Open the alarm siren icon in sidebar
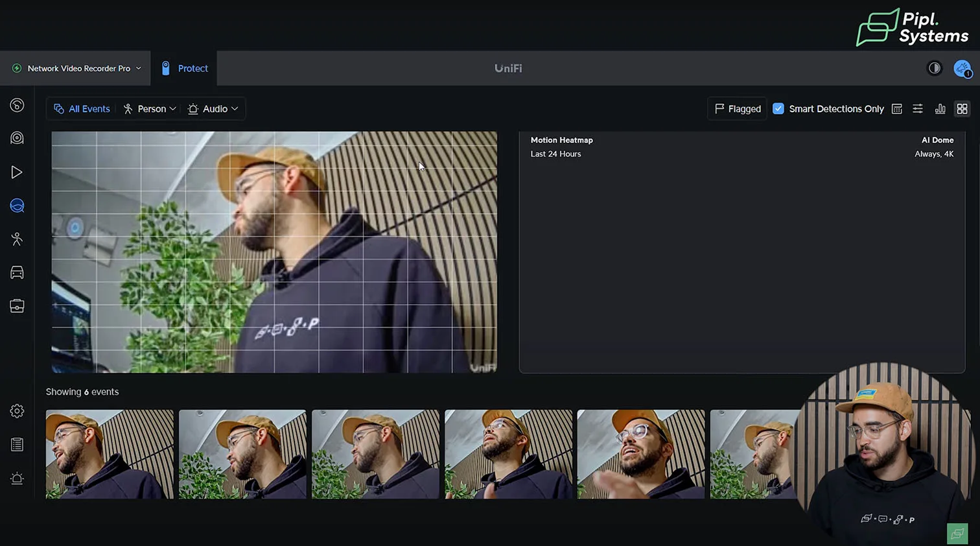This screenshot has width=980, height=546. pos(17,479)
